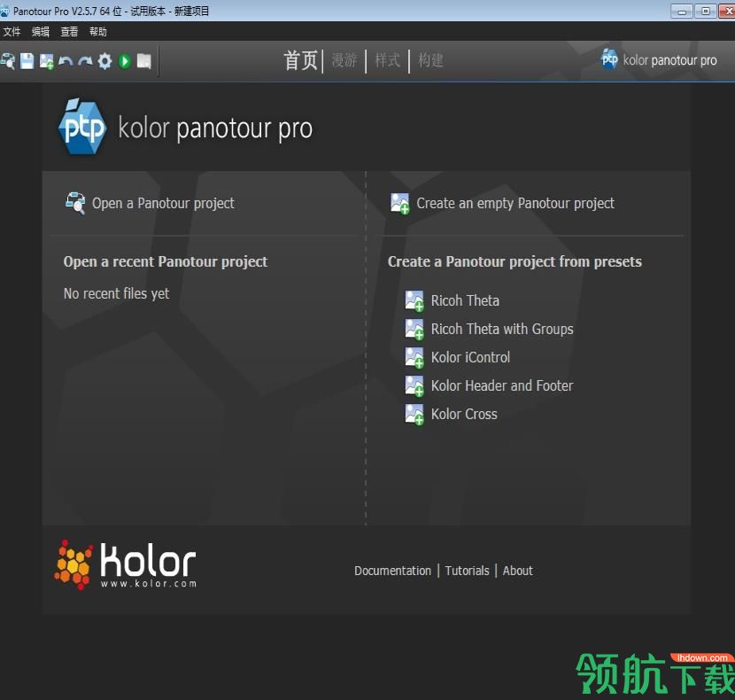Minimize the Panotour Pro window
The image size is (735, 700).
682,11
